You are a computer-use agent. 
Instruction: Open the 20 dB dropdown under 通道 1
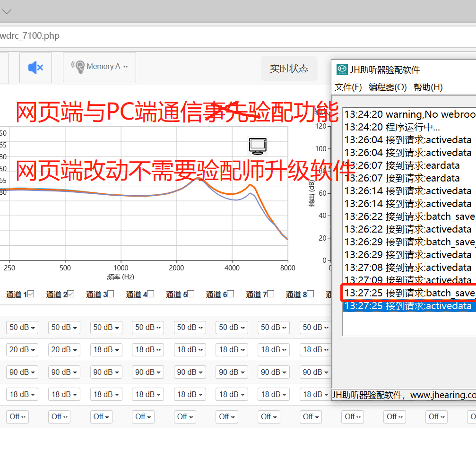(22, 349)
